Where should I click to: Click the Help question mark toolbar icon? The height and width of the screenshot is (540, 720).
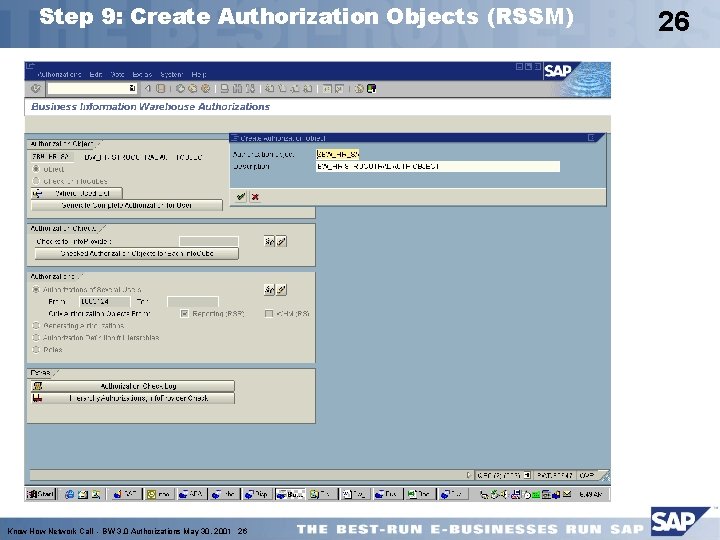359,89
